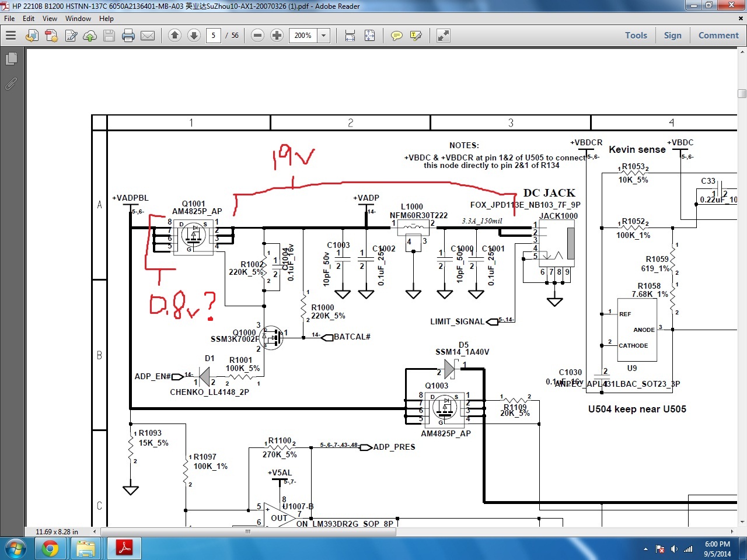Open the attachments paperclip panel

[x=11, y=84]
